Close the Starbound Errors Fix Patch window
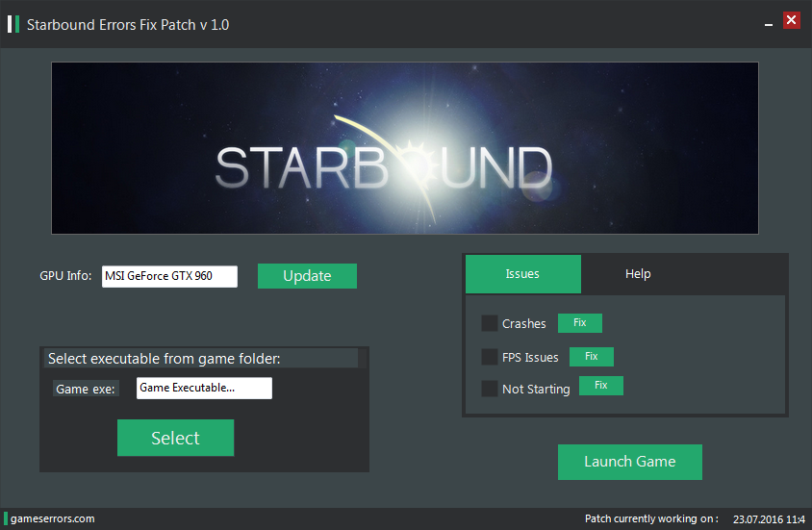The height and width of the screenshot is (530, 812). (791, 20)
